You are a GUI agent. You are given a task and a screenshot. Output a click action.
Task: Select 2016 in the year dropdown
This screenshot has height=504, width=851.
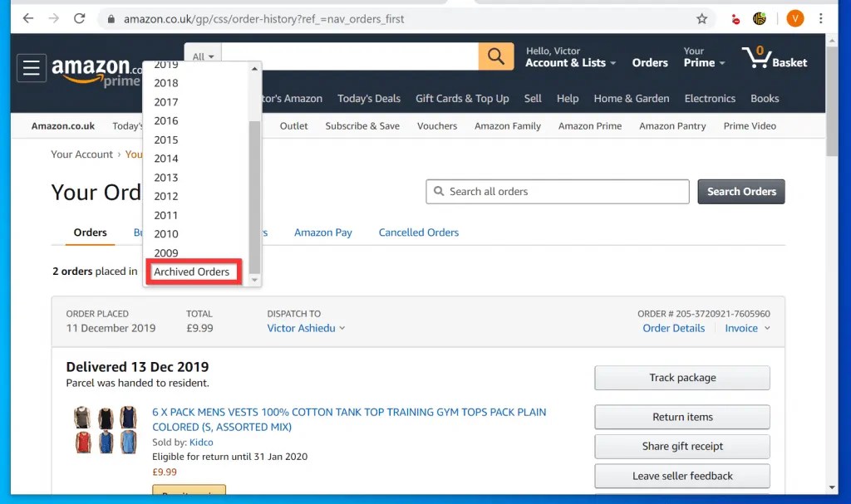point(166,120)
